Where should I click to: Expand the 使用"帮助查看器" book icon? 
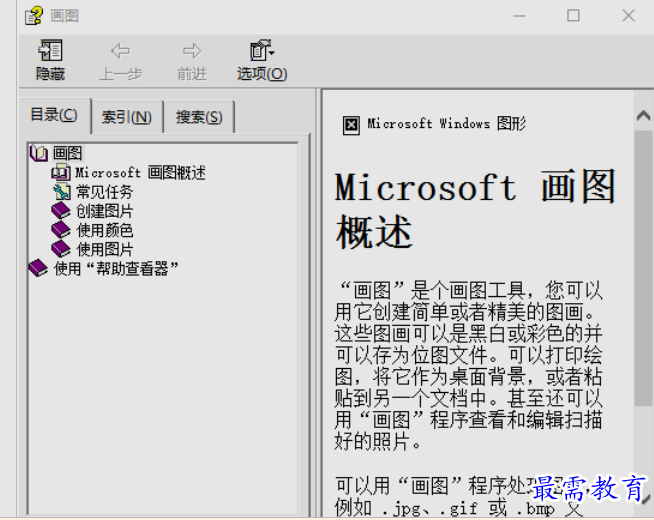click(38, 268)
